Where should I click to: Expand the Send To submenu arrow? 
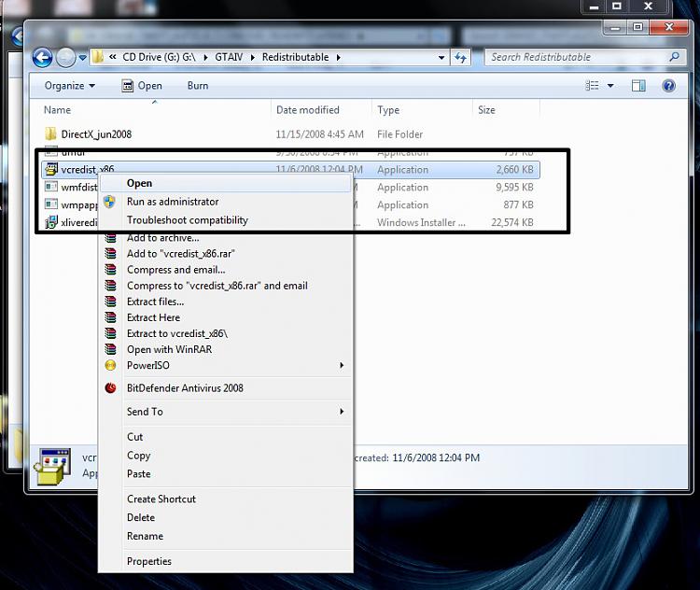pos(342,412)
